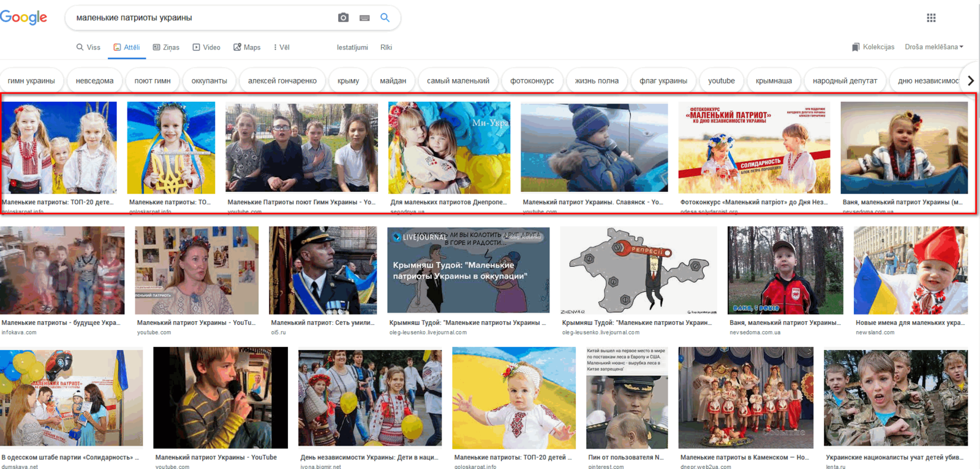
Task: Select the 'флаг украины' suggestion chip
Action: pos(663,81)
